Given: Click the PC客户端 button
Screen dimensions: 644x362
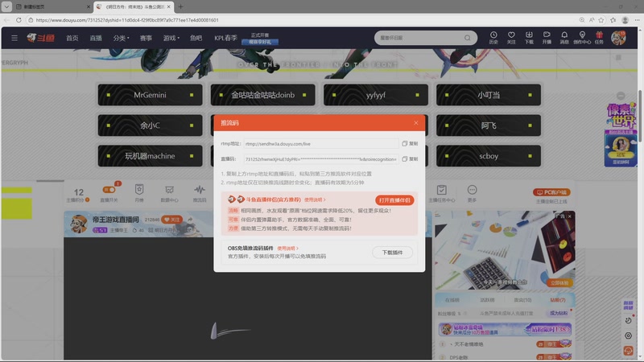Looking at the screenshot, I should (x=551, y=192).
